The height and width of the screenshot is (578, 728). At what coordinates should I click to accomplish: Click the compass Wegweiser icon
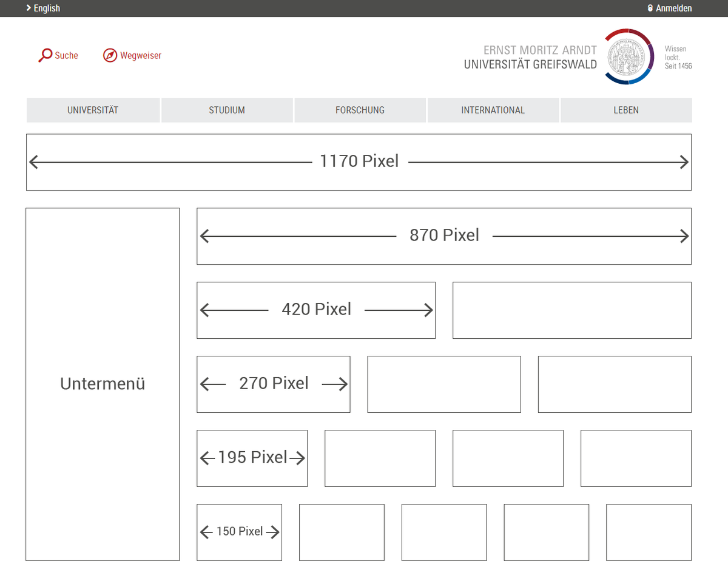click(110, 55)
